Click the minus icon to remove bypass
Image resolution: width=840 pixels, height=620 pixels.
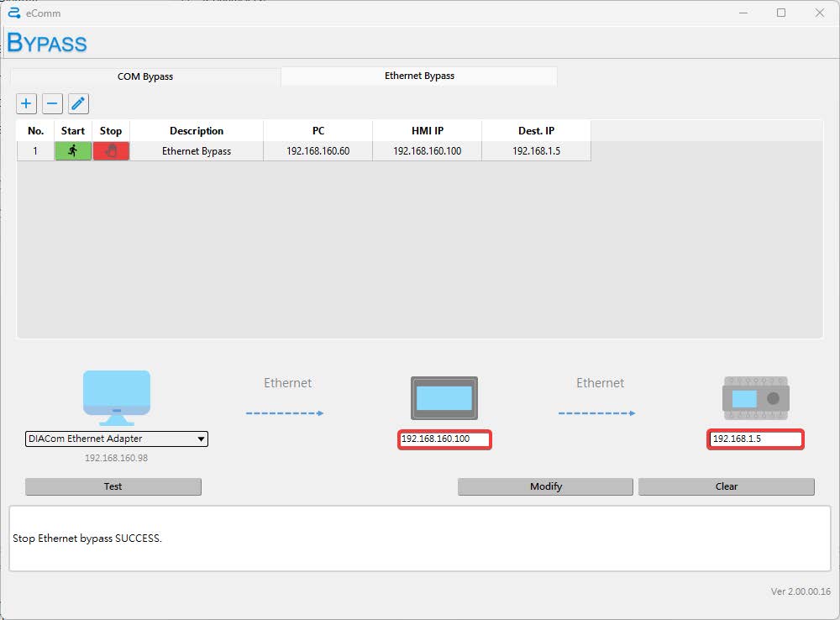pyautogui.click(x=52, y=103)
